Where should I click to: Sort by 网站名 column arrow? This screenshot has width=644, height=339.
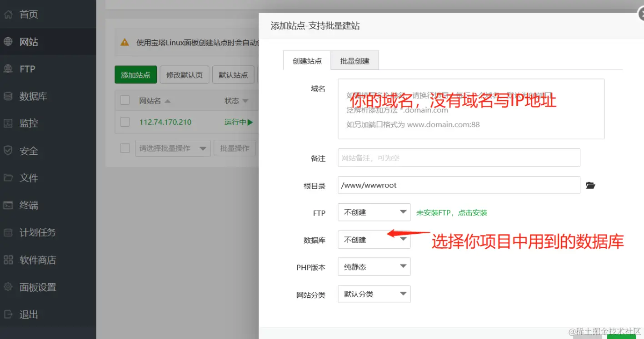click(168, 101)
